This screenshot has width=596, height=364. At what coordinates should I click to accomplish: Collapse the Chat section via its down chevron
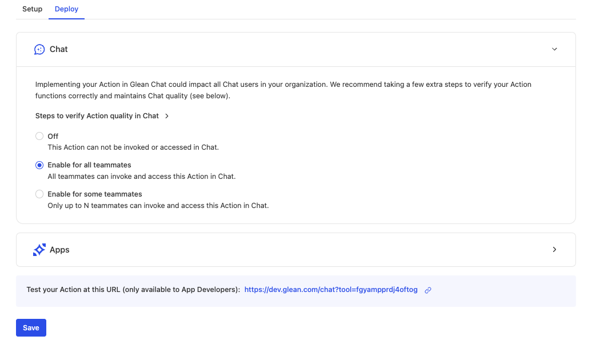tap(554, 49)
